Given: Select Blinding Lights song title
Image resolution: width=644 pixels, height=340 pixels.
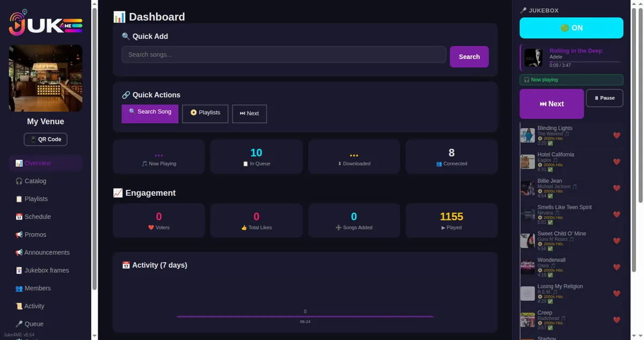Looking at the screenshot, I should 555,128.
